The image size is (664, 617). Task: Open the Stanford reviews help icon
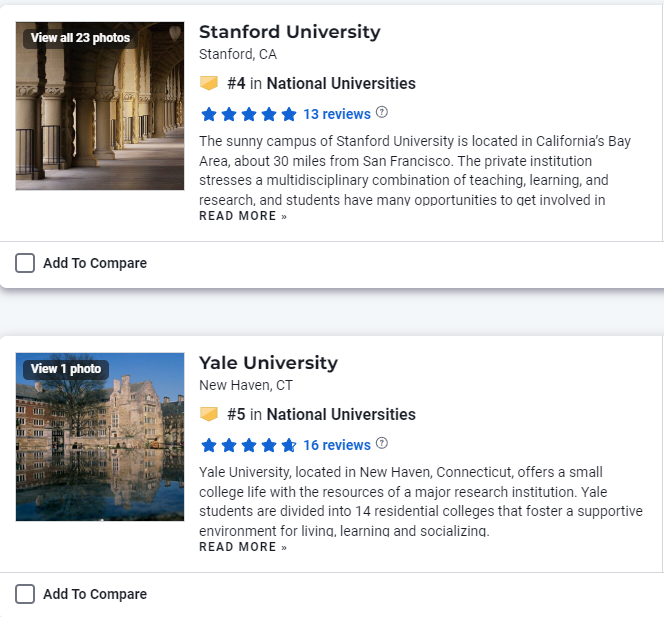(382, 112)
